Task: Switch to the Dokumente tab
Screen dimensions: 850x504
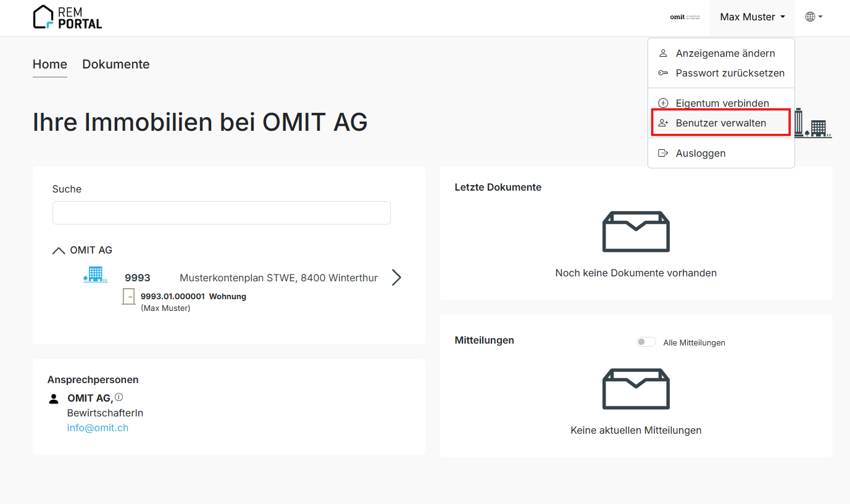Action: [x=115, y=64]
